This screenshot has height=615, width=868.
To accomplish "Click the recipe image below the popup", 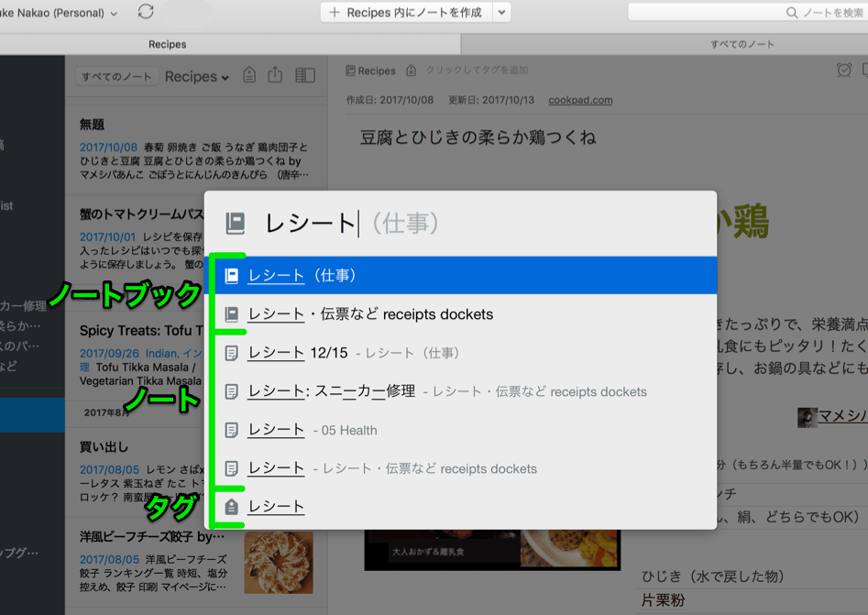I will point(492,550).
